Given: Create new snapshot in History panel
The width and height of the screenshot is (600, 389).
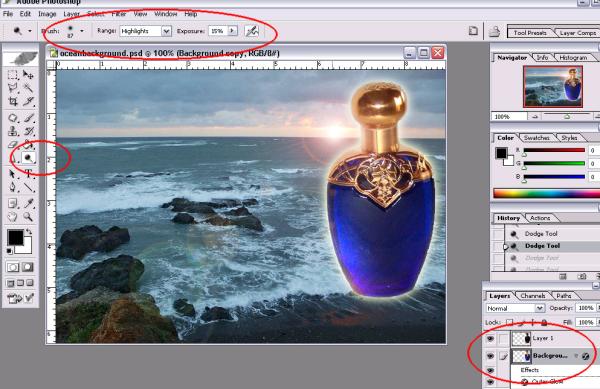Looking at the screenshot, I should point(582,276).
